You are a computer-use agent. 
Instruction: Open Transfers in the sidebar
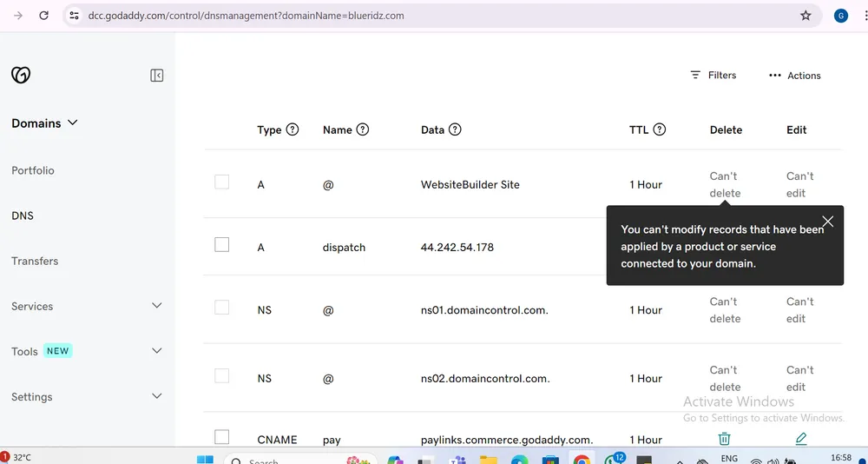point(35,261)
